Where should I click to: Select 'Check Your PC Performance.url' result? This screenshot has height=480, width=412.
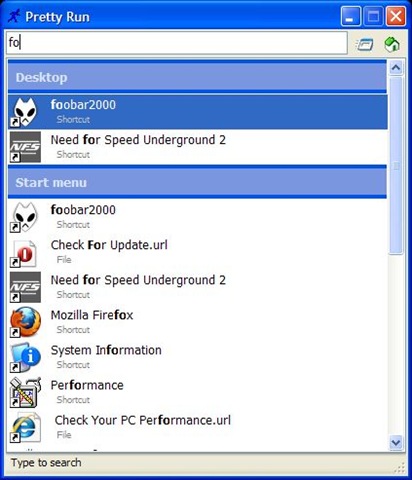click(x=143, y=420)
